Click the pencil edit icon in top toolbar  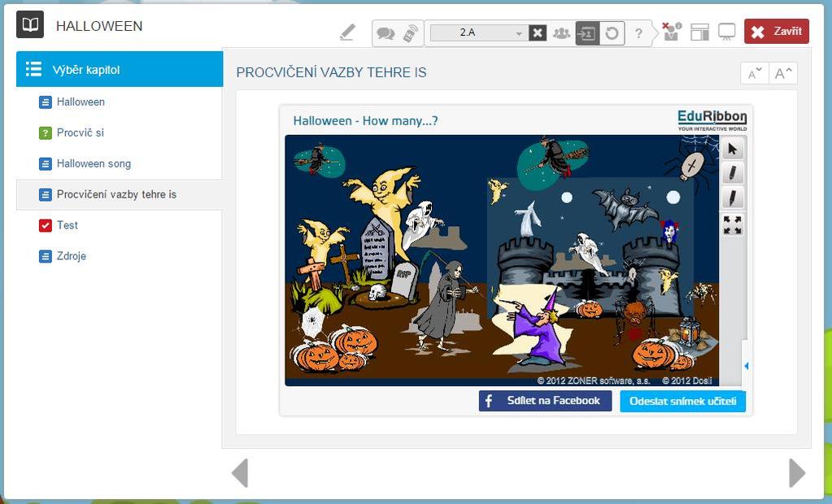347,33
